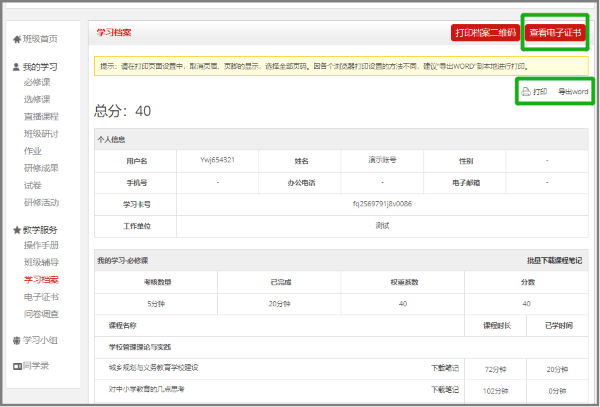Click the 班级首页 home icon

16,40
